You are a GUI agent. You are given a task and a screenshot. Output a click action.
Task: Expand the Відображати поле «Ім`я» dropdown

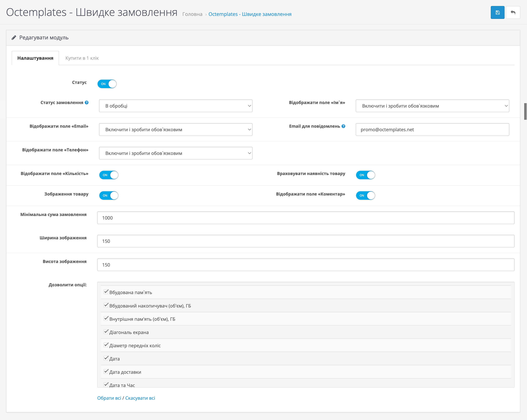coord(432,106)
